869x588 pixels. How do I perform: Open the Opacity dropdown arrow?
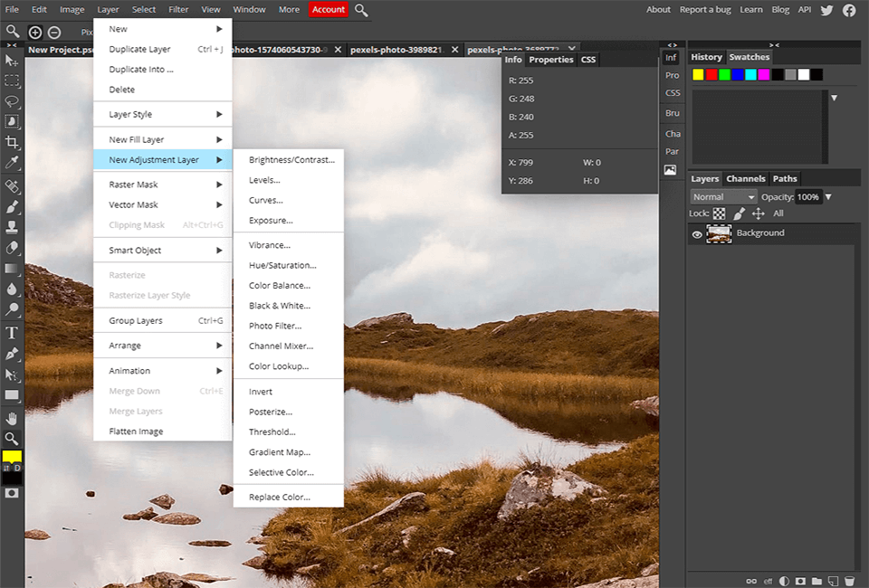(827, 196)
